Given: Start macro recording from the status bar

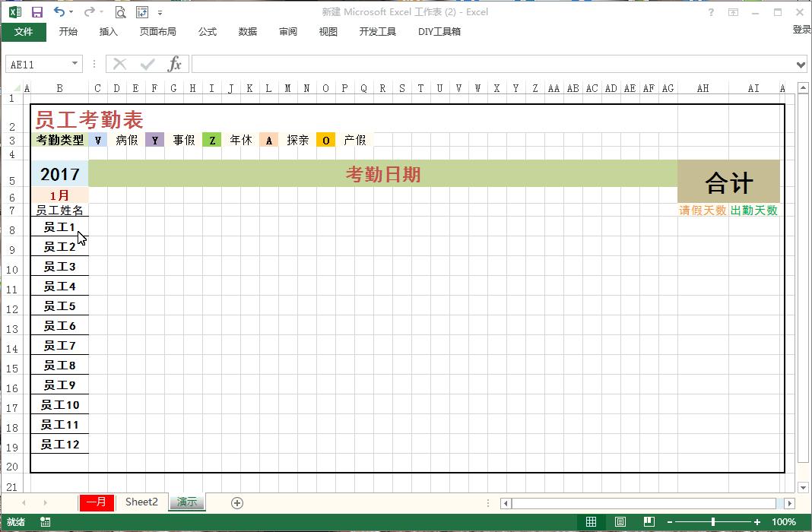Looking at the screenshot, I should (x=44, y=522).
